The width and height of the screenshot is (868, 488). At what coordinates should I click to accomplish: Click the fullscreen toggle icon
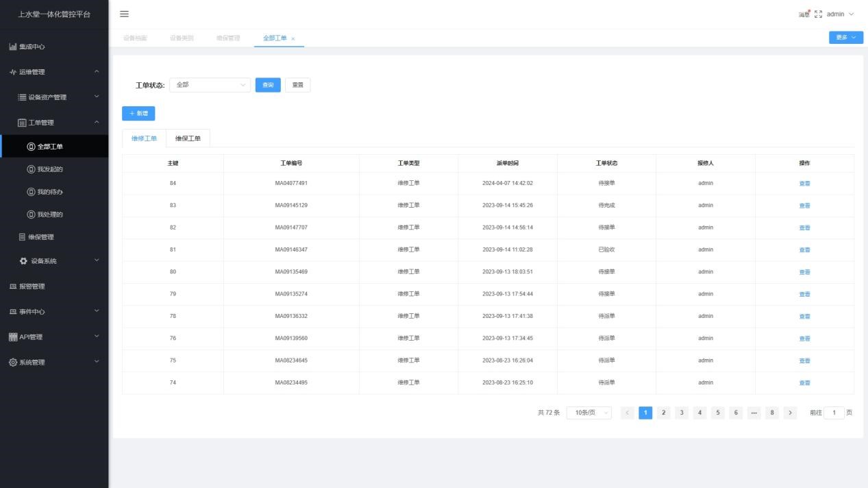tap(818, 14)
